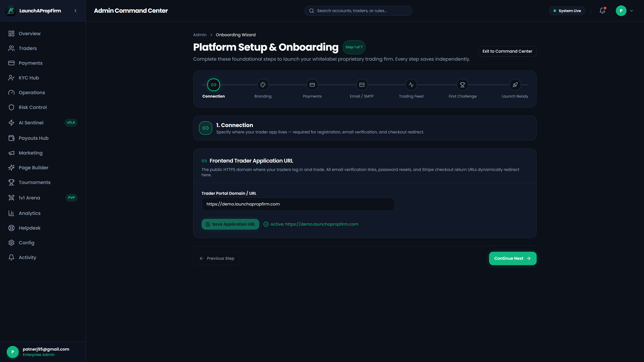
Task: Select the First Challenge trophy step icon
Action: (x=463, y=85)
